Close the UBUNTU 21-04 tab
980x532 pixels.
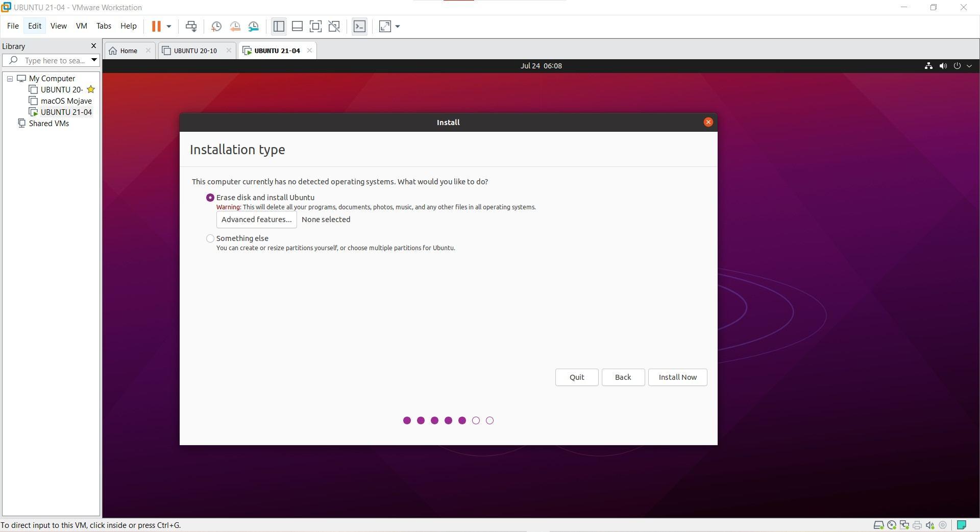(x=309, y=51)
